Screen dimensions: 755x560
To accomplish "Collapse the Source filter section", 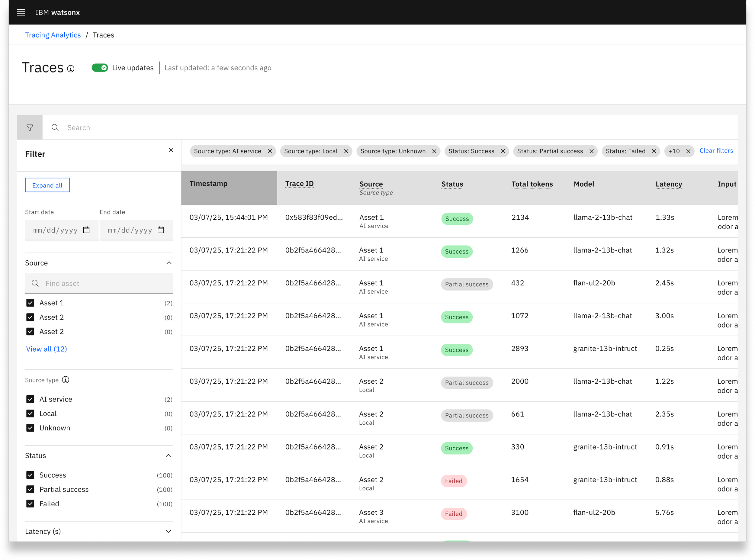I will point(169,263).
